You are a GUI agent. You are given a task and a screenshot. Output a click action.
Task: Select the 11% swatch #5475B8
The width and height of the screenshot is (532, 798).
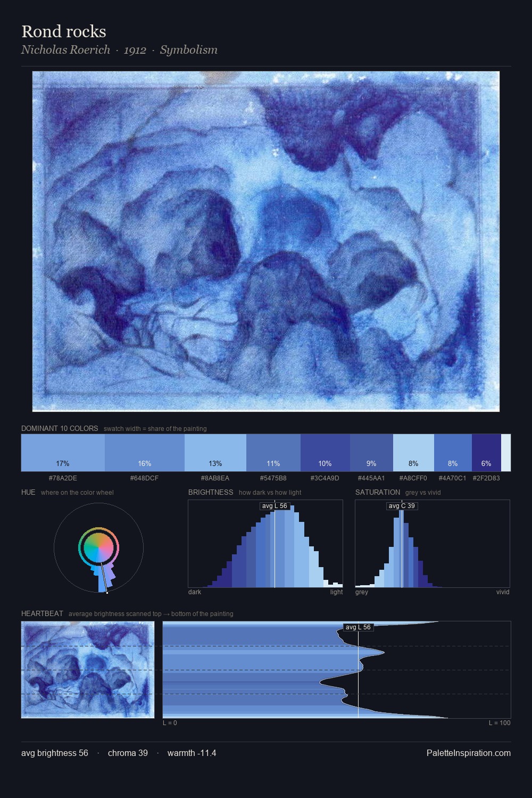[273, 453]
